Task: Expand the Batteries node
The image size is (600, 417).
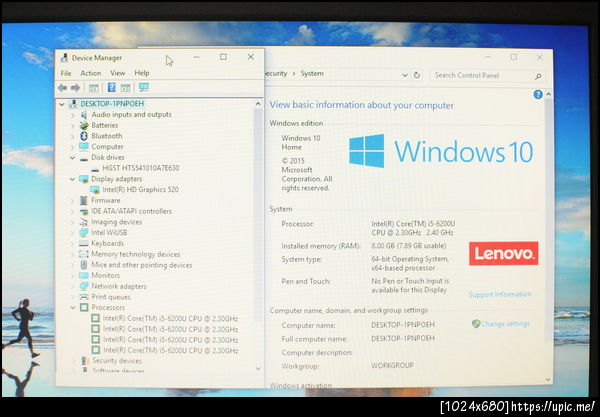Action: click(x=73, y=125)
